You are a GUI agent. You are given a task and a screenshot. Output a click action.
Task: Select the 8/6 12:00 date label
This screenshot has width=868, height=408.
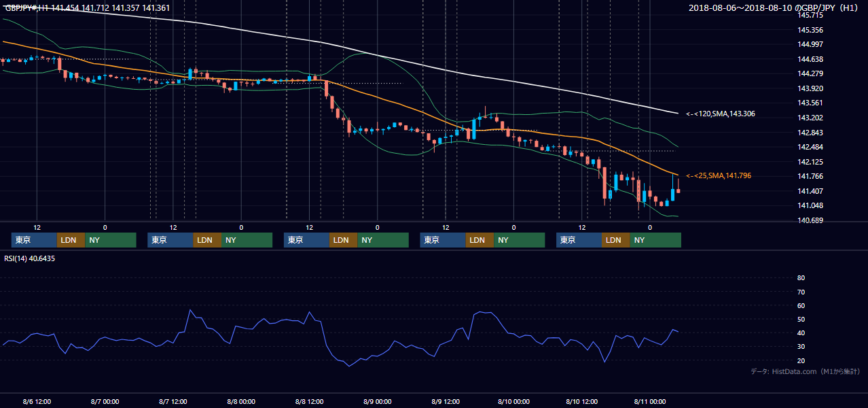[x=37, y=401]
